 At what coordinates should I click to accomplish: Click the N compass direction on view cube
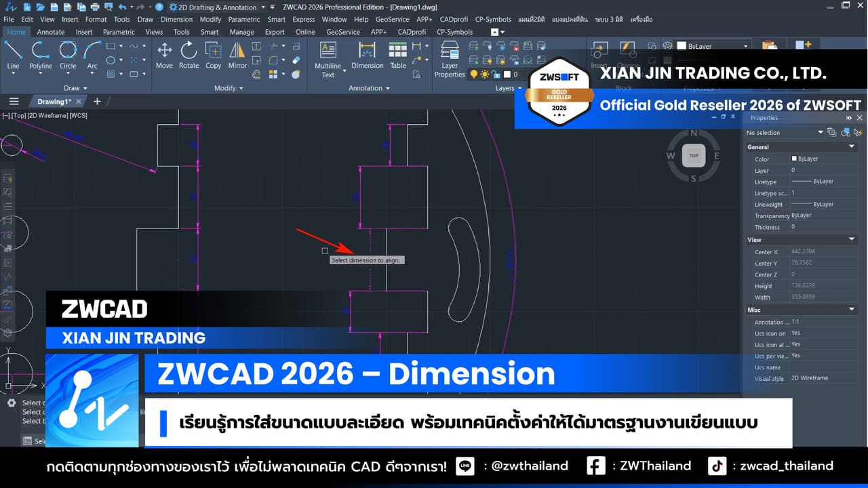pos(694,134)
